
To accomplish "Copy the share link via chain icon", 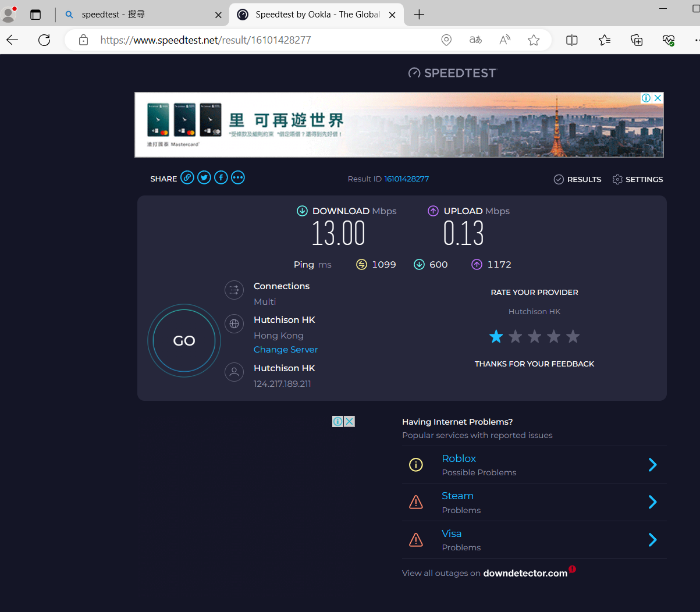I will pyautogui.click(x=187, y=177).
